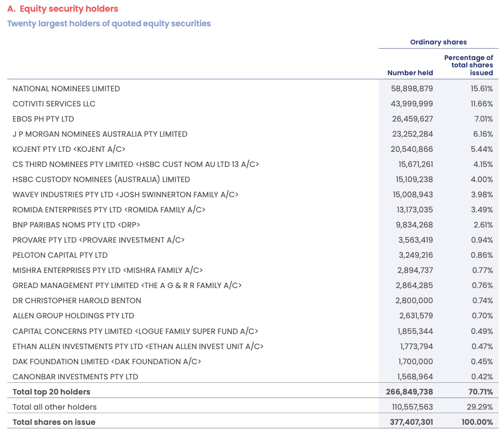Select EBOS PH PTY LTD holder name
Image resolution: width=504 pixels, height=438 pixels.
click(44, 119)
